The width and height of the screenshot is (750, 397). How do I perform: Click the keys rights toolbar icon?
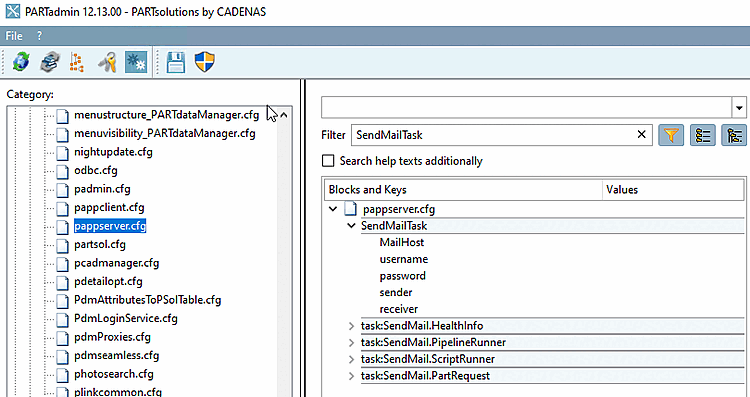(x=107, y=62)
